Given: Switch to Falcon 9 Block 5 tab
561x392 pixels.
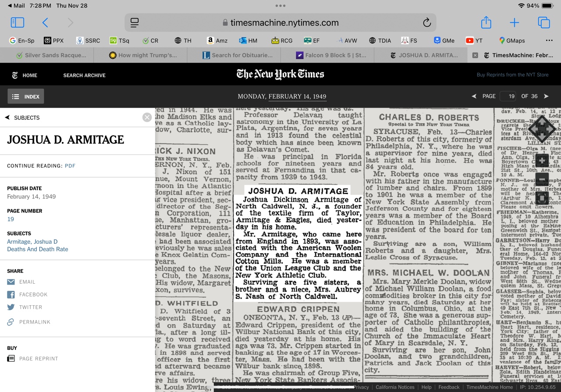Looking at the screenshot, I should (x=331, y=55).
